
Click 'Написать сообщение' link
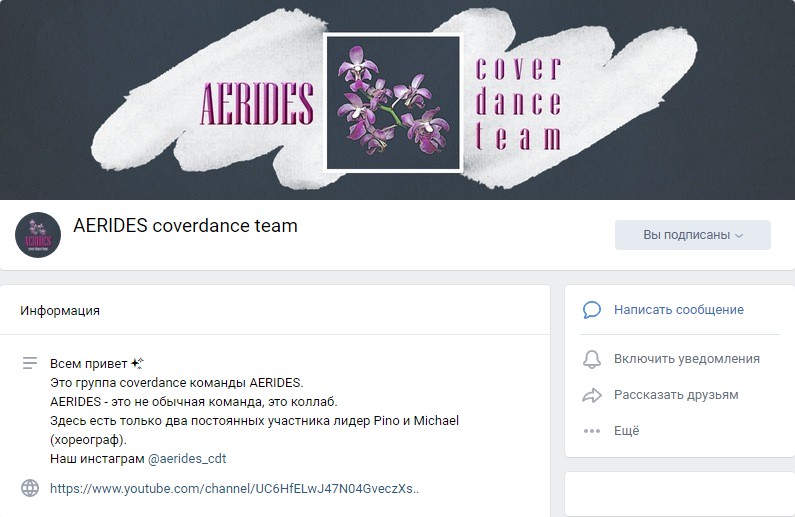[x=678, y=310]
